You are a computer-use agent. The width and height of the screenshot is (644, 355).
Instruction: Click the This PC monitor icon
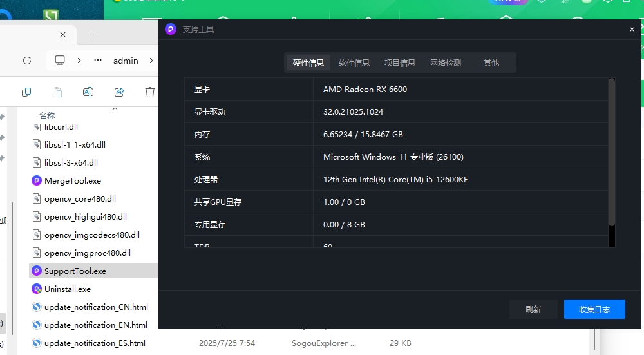(60, 61)
